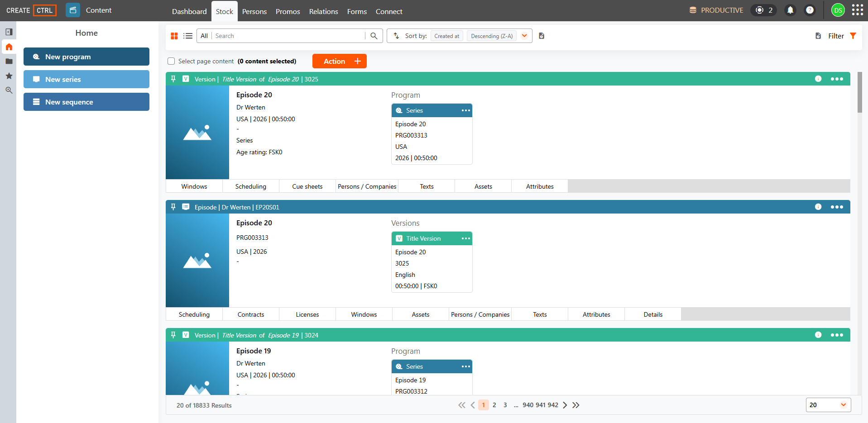Open the Descending (Z-A) selector
868x423 pixels.
(x=492, y=36)
